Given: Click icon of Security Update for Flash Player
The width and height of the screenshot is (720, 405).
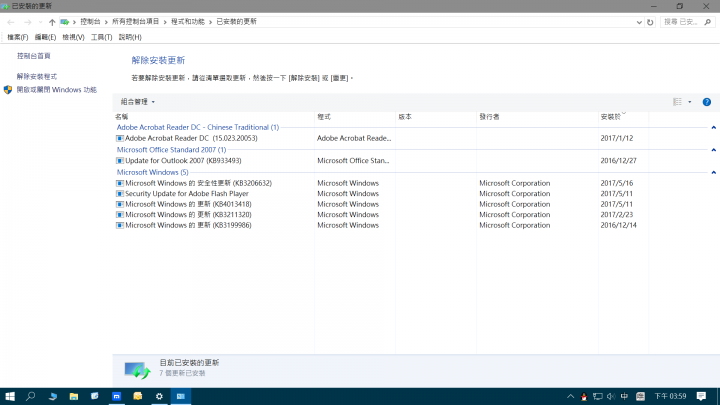Looking at the screenshot, I should (120, 194).
